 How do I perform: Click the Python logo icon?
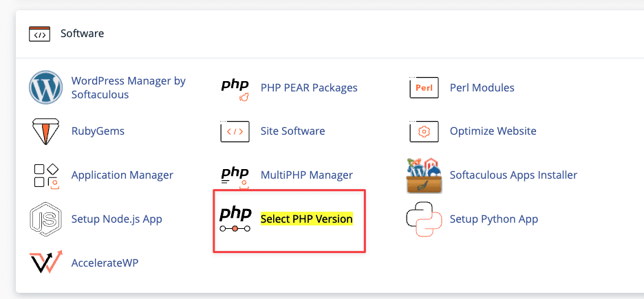(x=424, y=219)
